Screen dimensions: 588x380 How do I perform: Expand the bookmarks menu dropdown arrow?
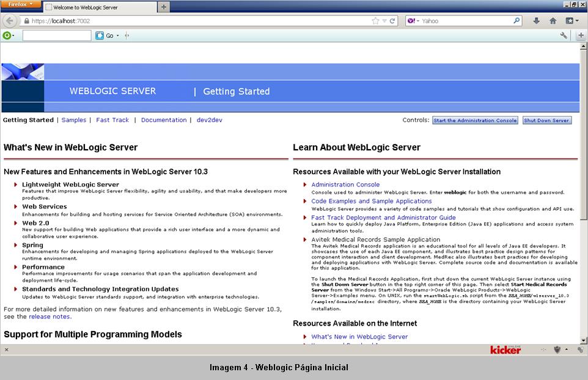[x=577, y=21]
